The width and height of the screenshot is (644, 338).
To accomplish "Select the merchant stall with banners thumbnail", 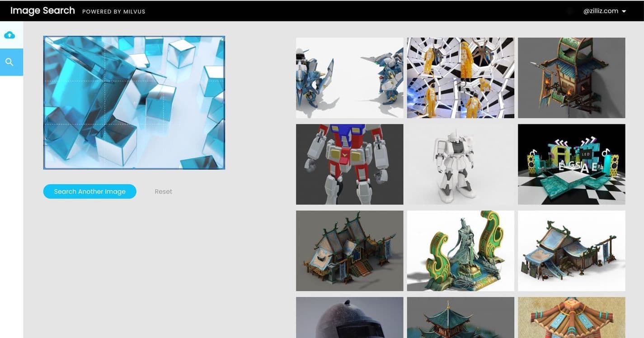I will point(571,250).
